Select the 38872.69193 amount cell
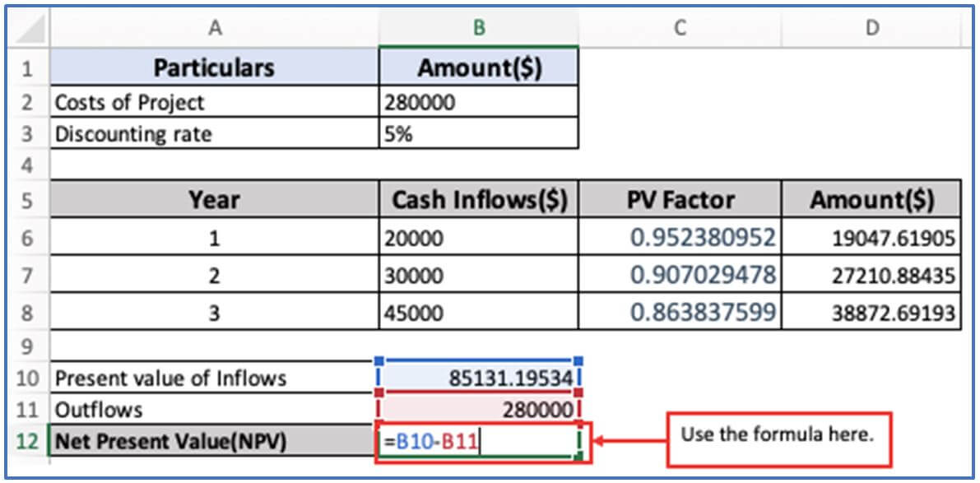 click(872, 312)
